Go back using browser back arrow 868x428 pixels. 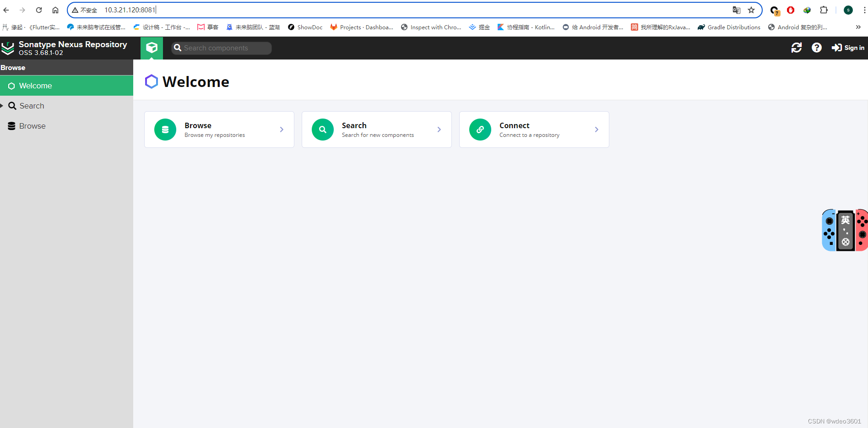pos(6,10)
